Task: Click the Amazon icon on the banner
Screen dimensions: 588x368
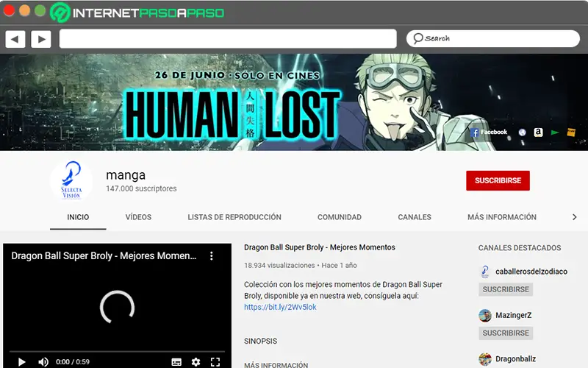Action: click(538, 132)
